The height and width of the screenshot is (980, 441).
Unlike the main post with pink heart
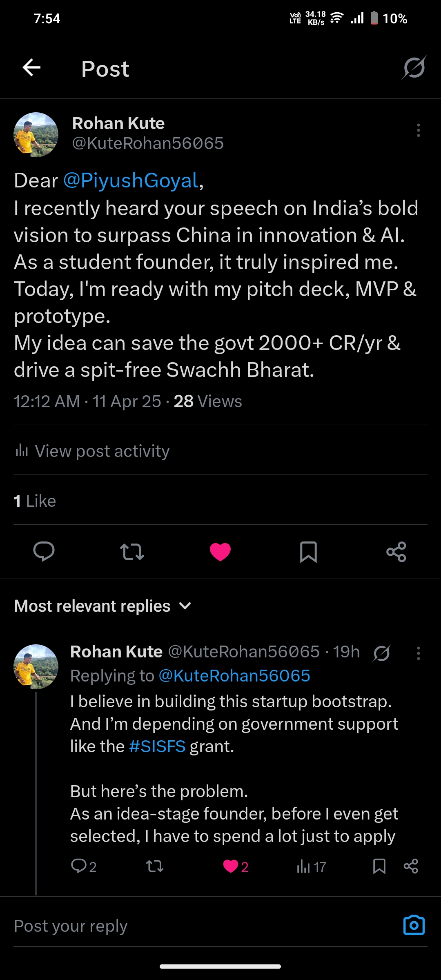(x=220, y=552)
